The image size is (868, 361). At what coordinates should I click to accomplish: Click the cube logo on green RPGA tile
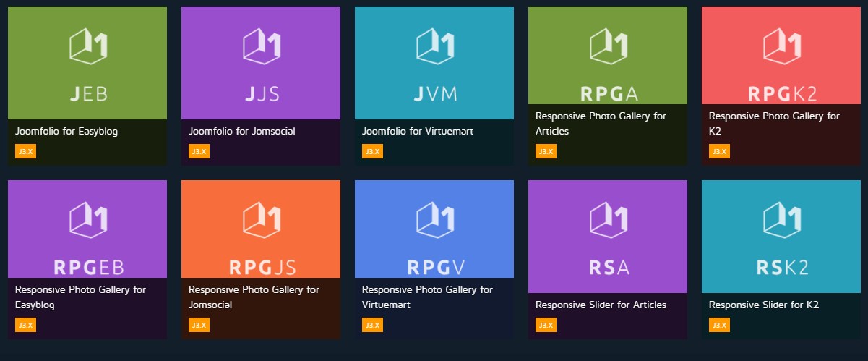coord(608,45)
